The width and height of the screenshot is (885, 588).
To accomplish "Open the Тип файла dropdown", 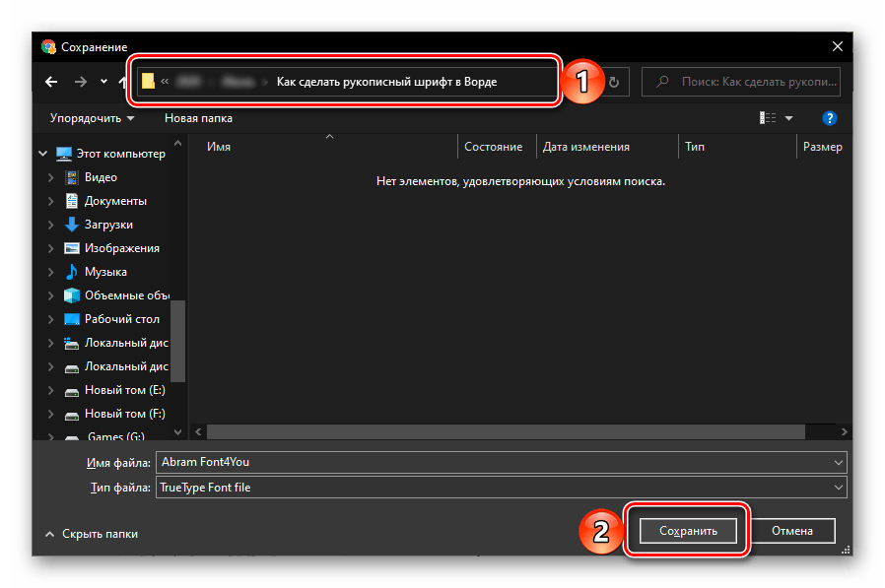I will click(501, 487).
